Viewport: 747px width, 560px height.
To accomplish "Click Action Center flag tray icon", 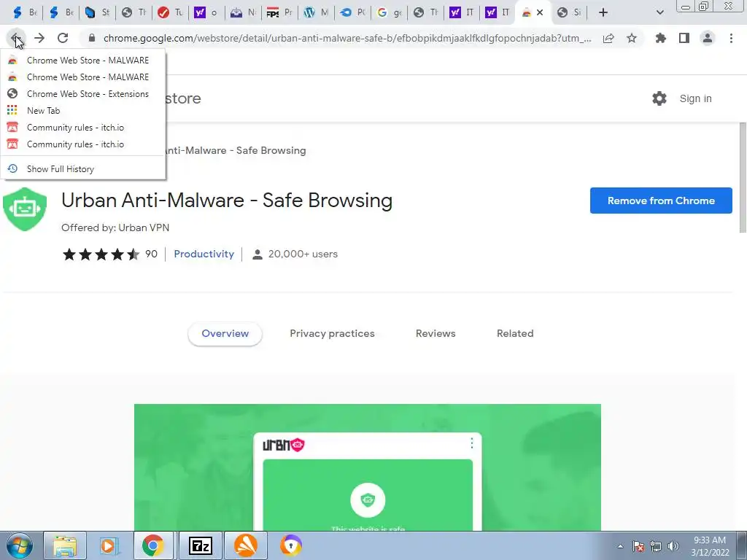I will [x=638, y=546].
